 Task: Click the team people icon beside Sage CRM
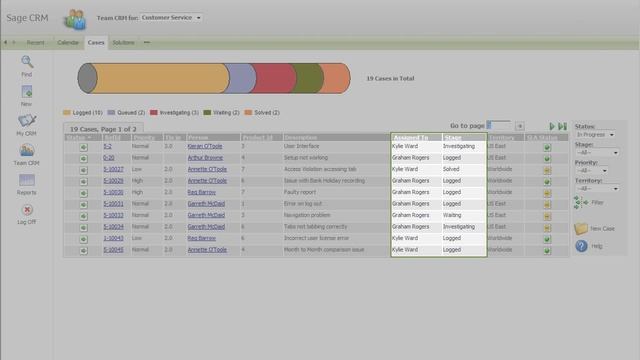(75, 19)
